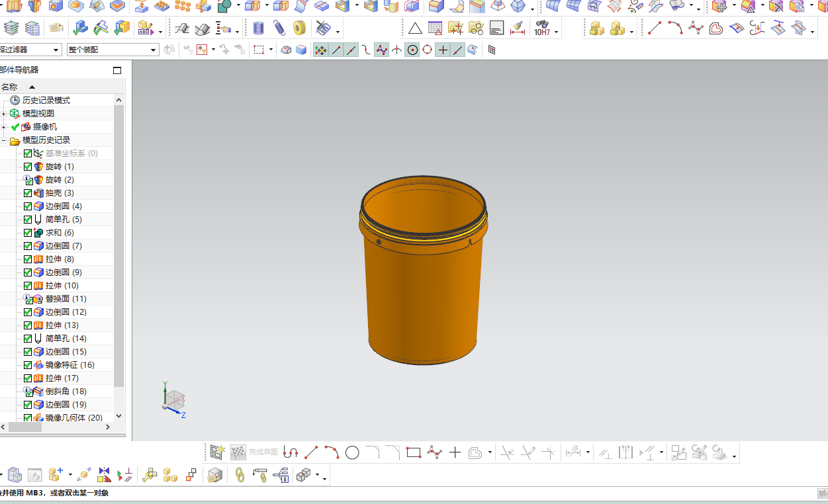Click the view triad coordinate axes

(173, 399)
